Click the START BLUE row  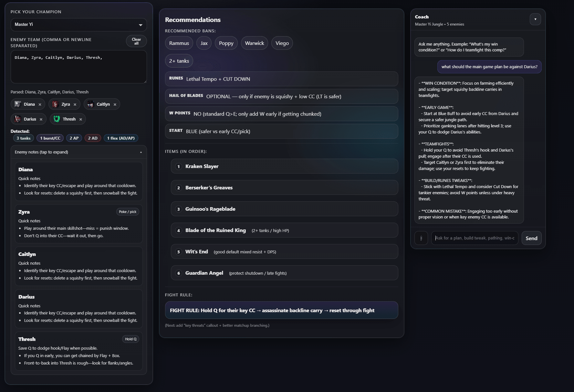click(x=281, y=131)
